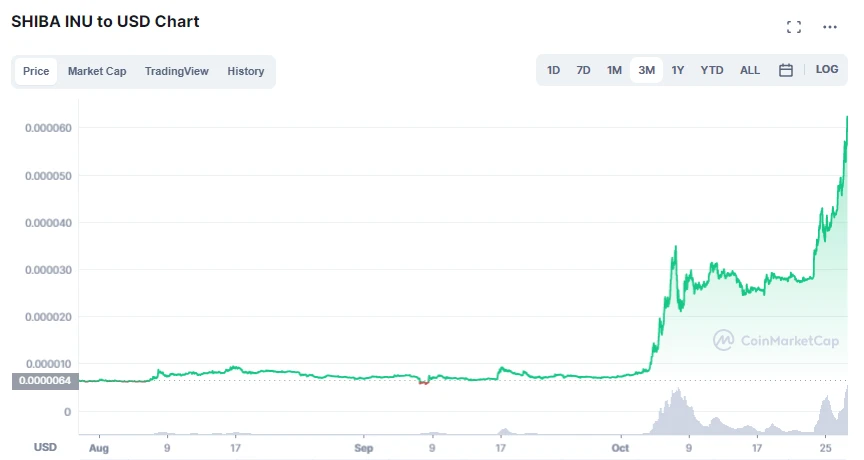The width and height of the screenshot is (864, 460).
Task: Open the TradingView tab
Action: point(176,71)
